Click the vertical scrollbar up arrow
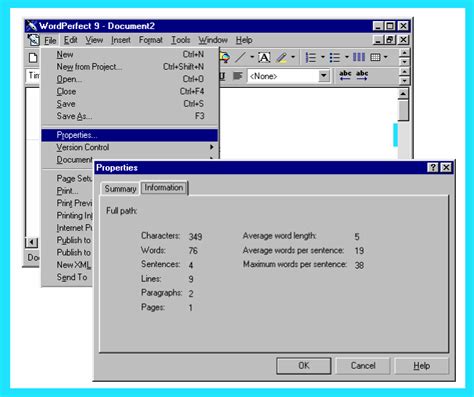The height and width of the screenshot is (397, 474). [403, 94]
